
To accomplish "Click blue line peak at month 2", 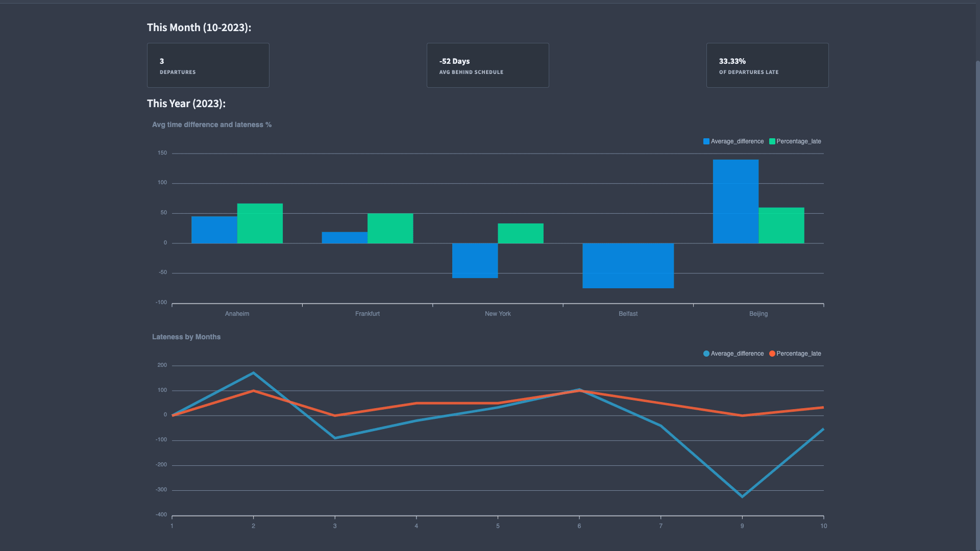I will click(x=253, y=373).
